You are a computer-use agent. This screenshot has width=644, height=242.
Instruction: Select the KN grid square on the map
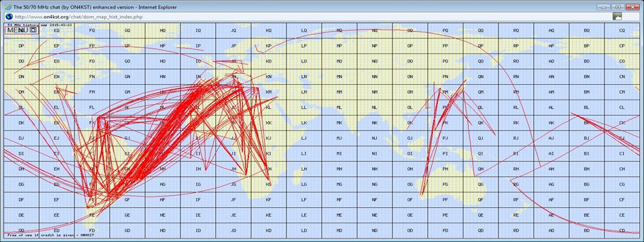268,77
